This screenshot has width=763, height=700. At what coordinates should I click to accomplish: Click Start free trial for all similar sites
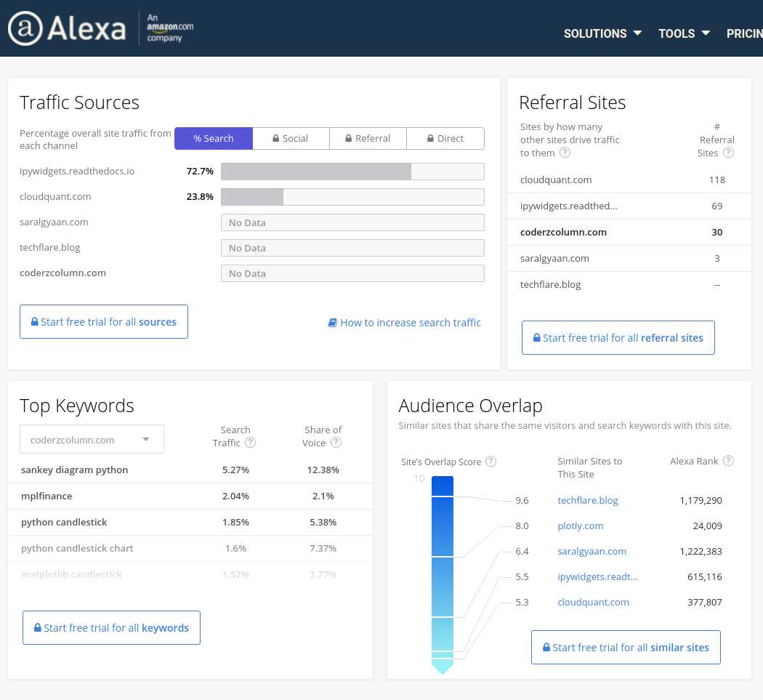click(626, 647)
